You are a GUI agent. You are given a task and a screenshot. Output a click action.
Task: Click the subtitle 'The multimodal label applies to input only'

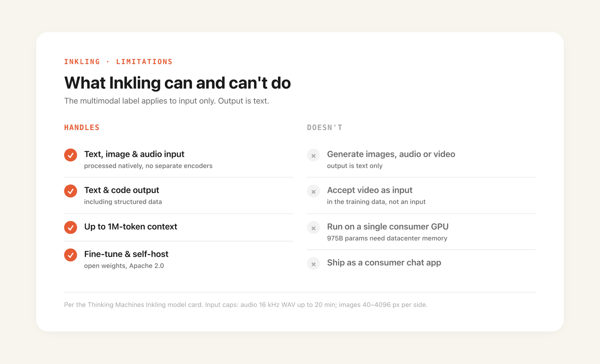click(140, 101)
